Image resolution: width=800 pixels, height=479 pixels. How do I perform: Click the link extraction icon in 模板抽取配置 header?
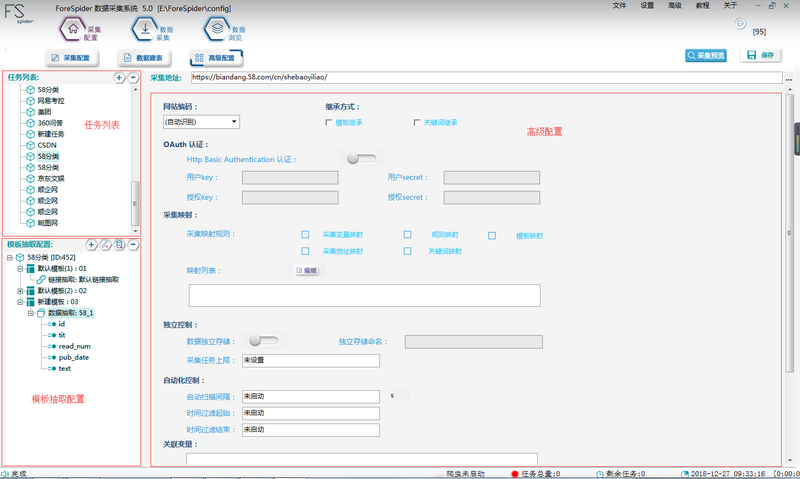coord(106,245)
